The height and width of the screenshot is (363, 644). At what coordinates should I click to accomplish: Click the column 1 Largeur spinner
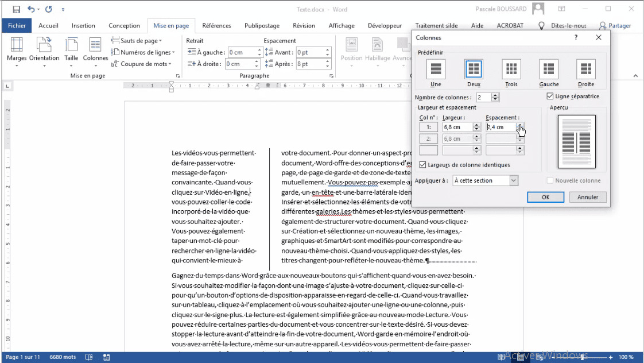[476, 127]
